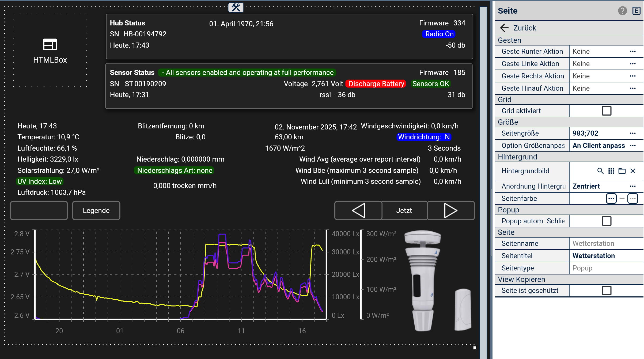Click the E icon in Seite header
The width and height of the screenshot is (644, 359).
tap(636, 11)
